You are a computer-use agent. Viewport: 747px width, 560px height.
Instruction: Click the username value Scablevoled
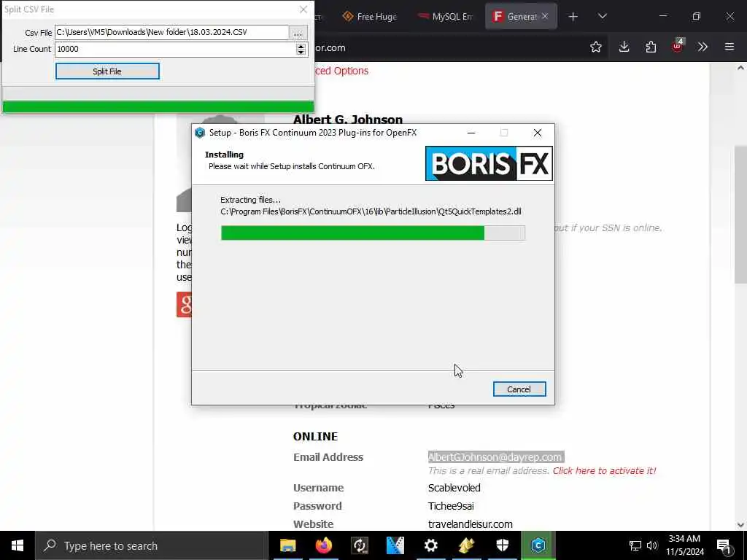(x=454, y=488)
